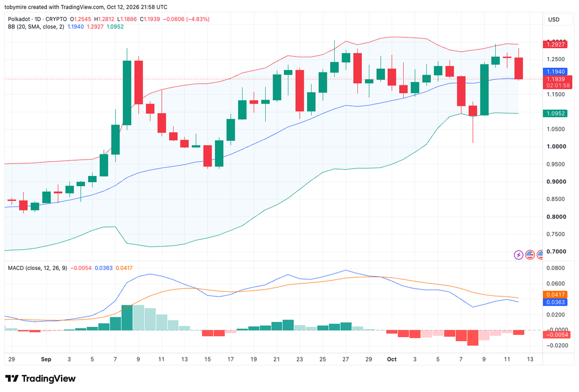Click the orange 0.0417 signal label on the MACD axis

[x=555, y=295]
